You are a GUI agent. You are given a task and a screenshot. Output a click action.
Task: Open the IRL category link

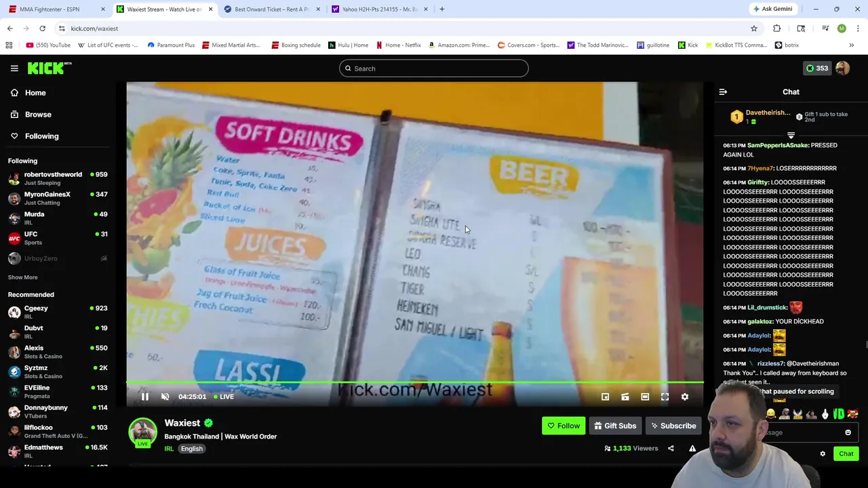169,449
